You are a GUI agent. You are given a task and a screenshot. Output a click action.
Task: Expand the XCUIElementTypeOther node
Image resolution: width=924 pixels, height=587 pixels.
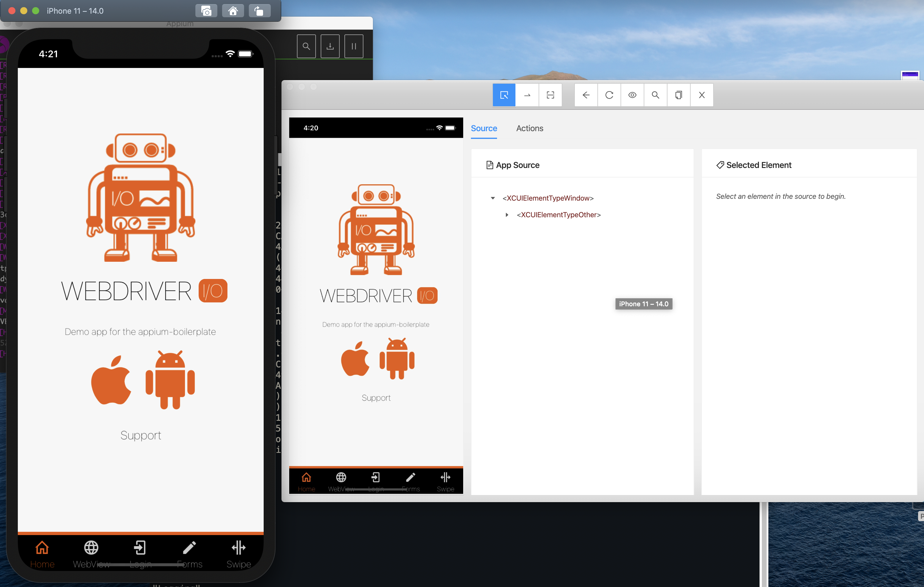(507, 215)
